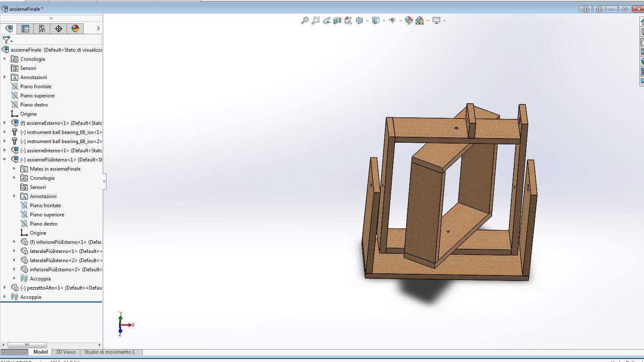Screen dimensions: 644x362
Task: Collapse the FeatureManager panel via splitter handle
Action: pos(104,181)
